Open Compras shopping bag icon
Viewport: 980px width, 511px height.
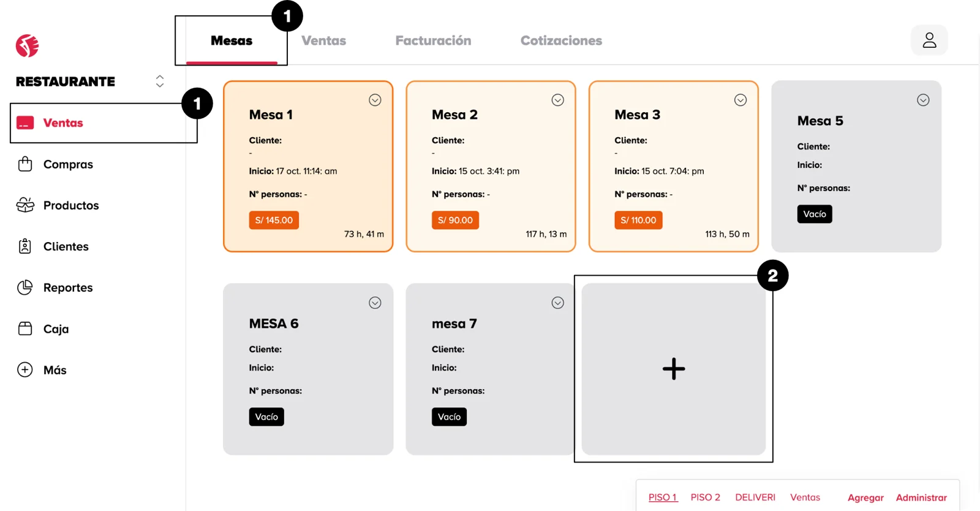click(x=25, y=164)
